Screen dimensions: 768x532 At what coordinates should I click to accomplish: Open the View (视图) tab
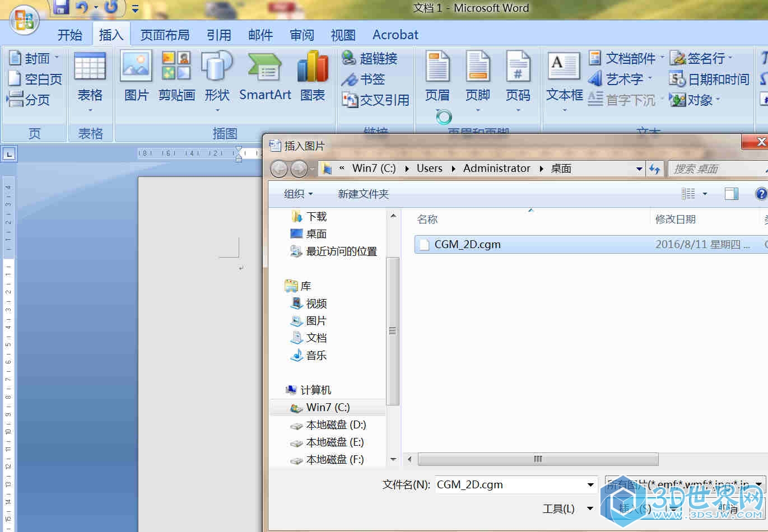click(x=343, y=35)
